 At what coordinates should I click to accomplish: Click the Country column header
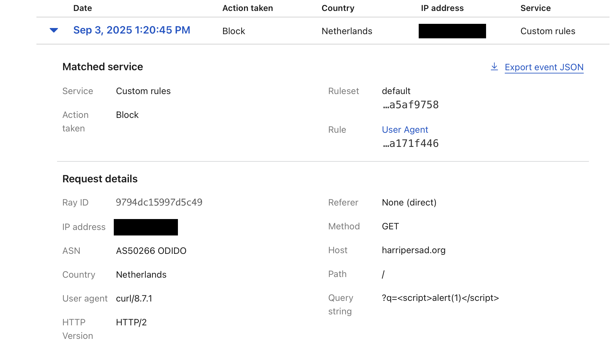338,8
